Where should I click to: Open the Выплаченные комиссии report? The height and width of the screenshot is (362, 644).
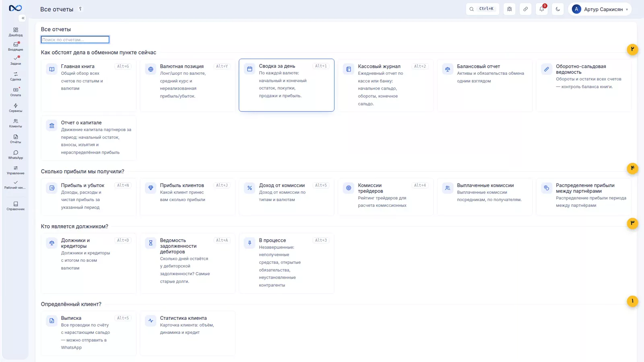(485, 197)
